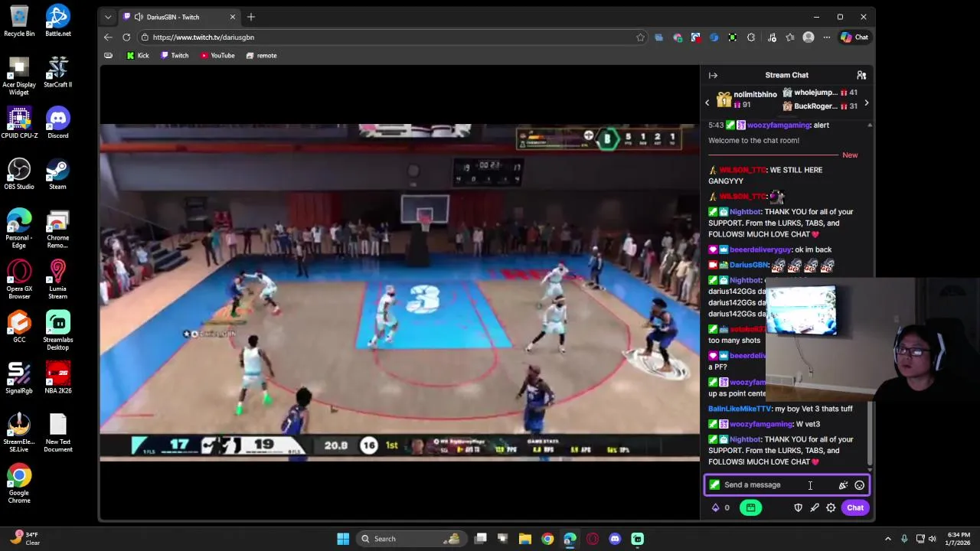Open the emote picker in chat
The height and width of the screenshot is (551, 980).
[x=859, y=485]
